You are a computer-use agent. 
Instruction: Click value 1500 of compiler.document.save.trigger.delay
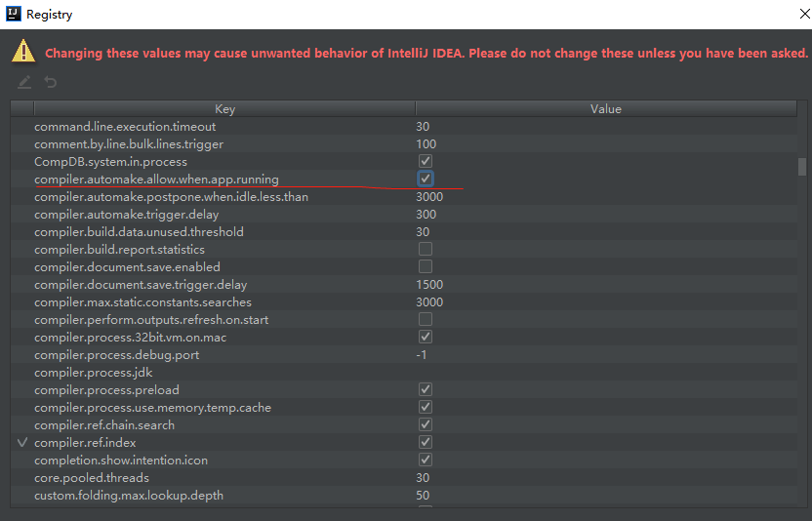(429, 285)
